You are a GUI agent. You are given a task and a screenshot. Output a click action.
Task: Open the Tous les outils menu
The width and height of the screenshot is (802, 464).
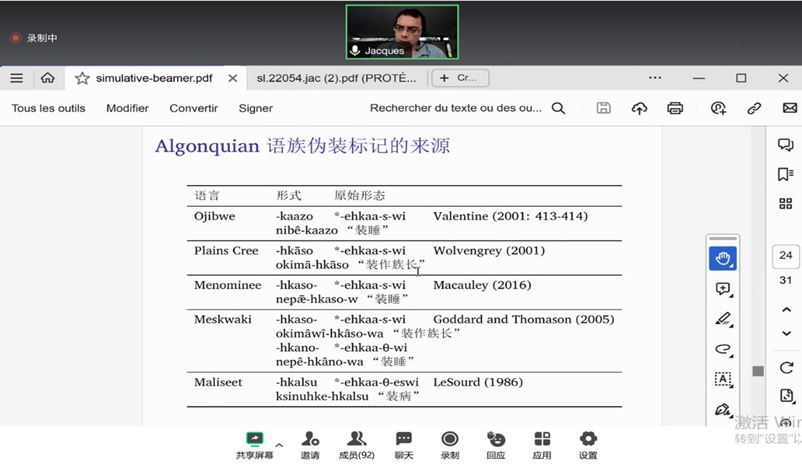point(48,108)
